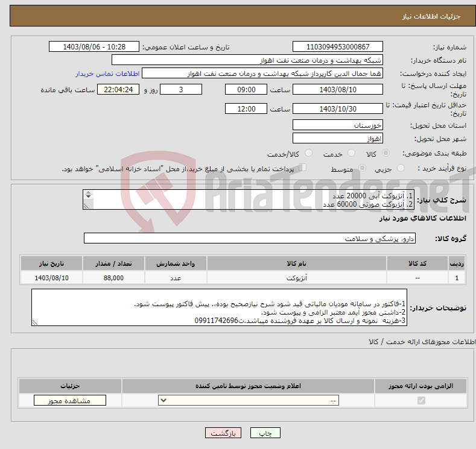
Task: Select the جزیی purchase type radio
Action: [401, 168]
